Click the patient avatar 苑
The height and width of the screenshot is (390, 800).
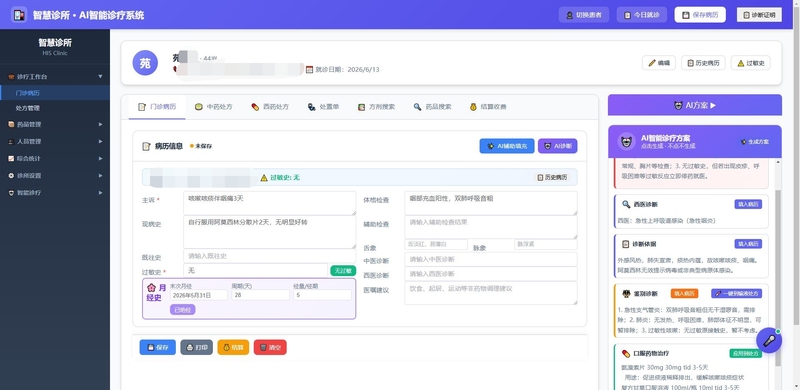click(145, 63)
